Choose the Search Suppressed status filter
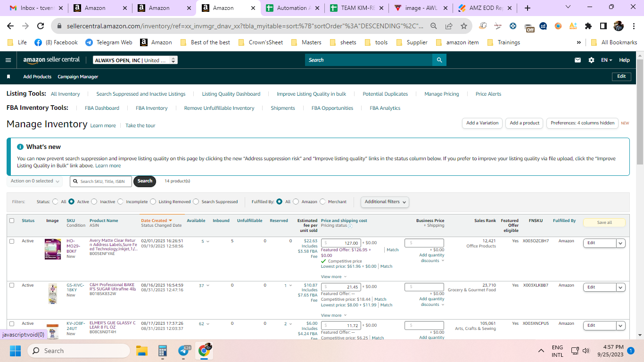The width and height of the screenshot is (644, 362). [x=196, y=202]
